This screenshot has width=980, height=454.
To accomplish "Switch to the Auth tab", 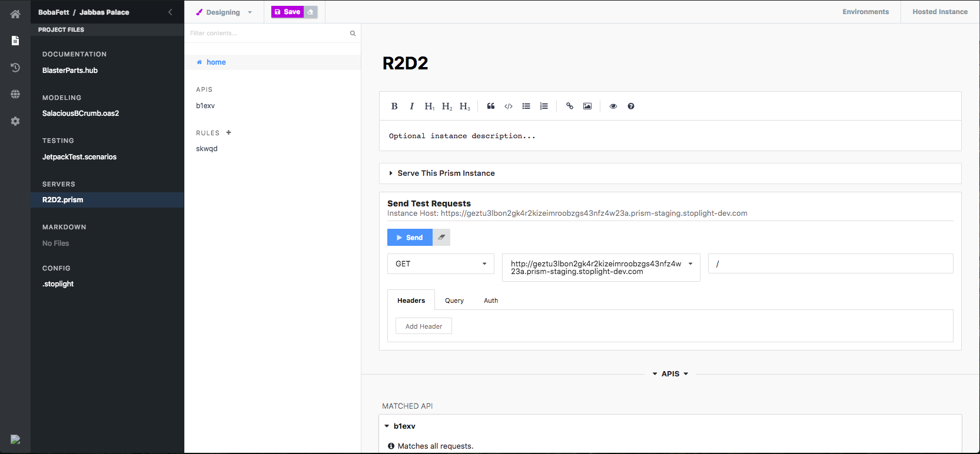I will [x=491, y=301].
